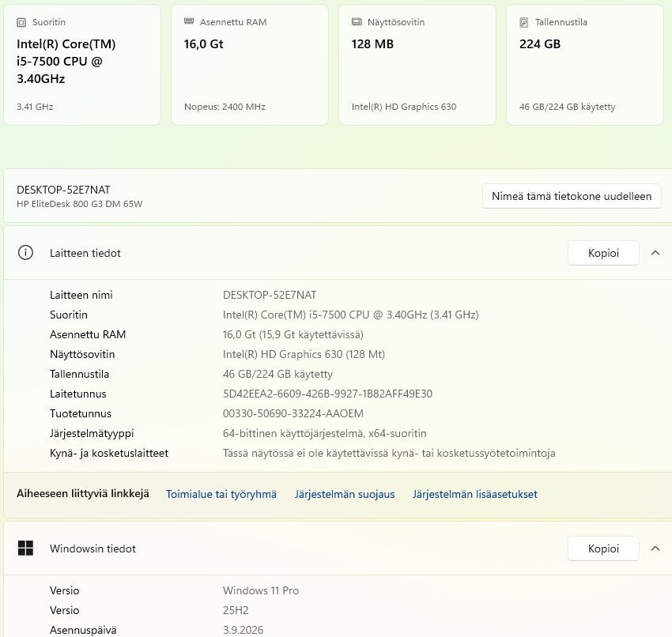This screenshot has height=637, width=672.
Task: Select the 25H2 version value
Action: (x=236, y=610)
